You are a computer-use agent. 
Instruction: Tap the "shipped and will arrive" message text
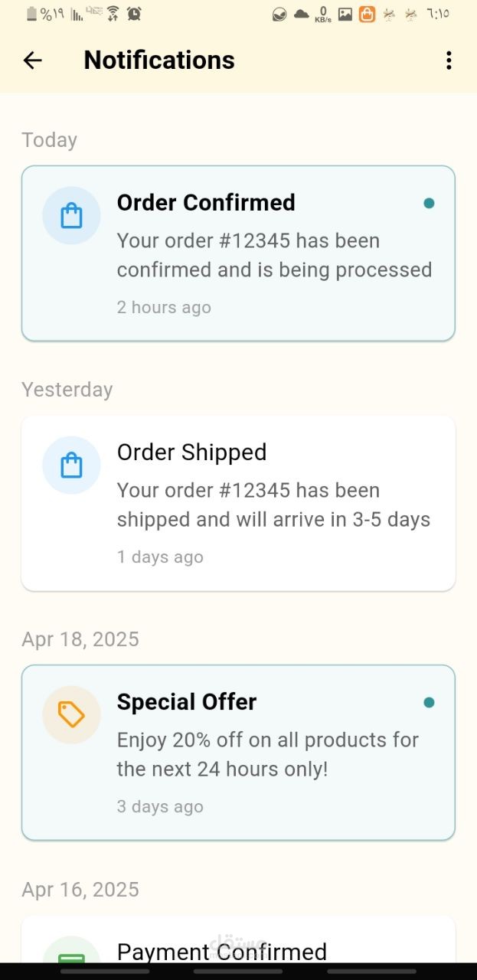[x=273, y=520]
